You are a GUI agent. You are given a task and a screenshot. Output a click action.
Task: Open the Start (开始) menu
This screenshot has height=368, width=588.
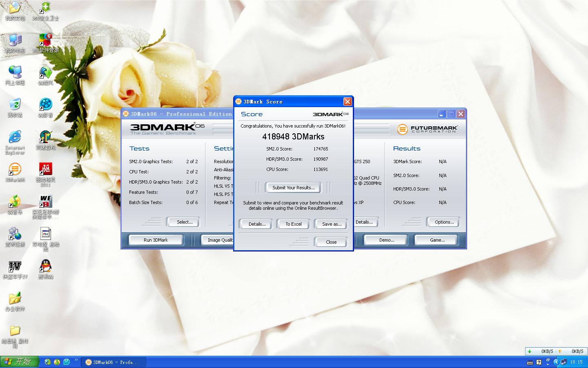(x=19, y=362)
